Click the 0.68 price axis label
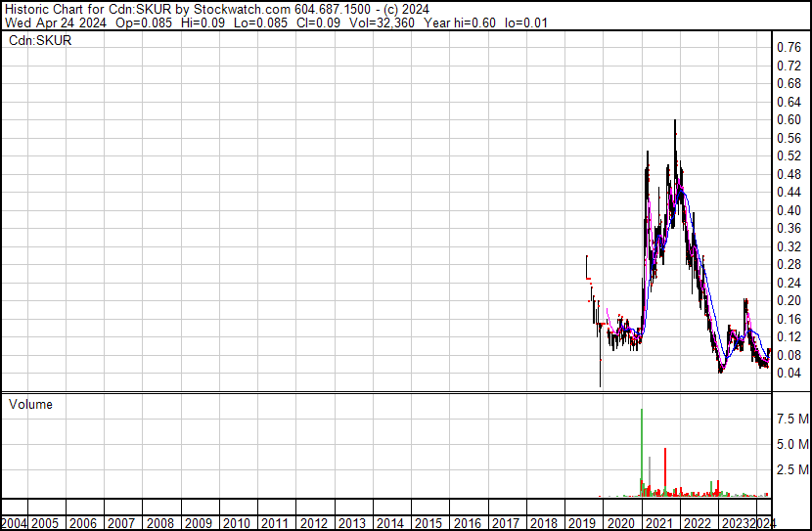 [789, 84]
